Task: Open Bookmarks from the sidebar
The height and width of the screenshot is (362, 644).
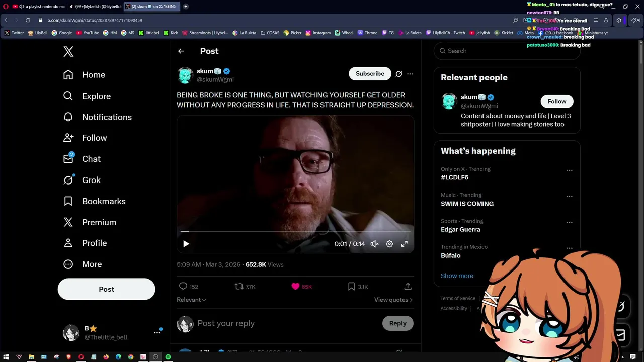Action: click(94, 201)
